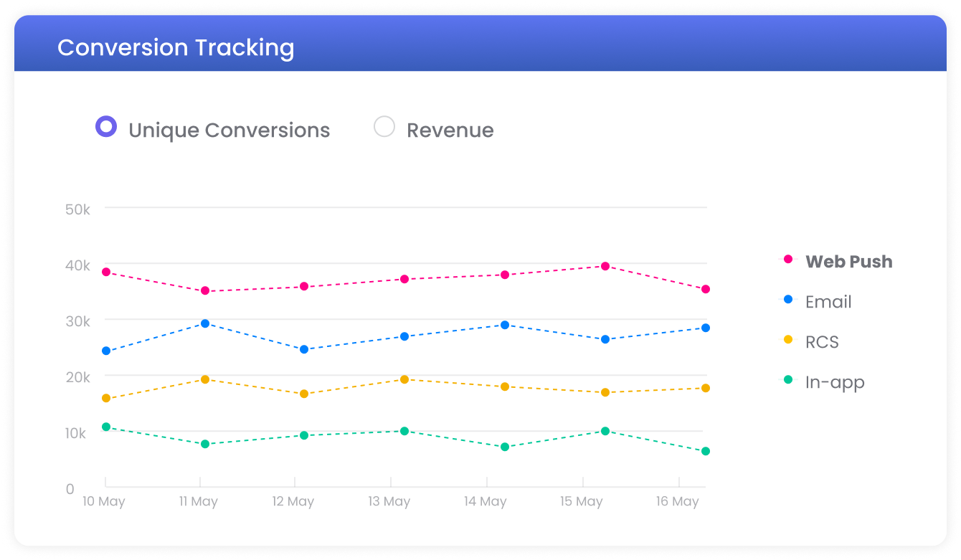Click the green In-app legend dot

[x=788, y=379]
